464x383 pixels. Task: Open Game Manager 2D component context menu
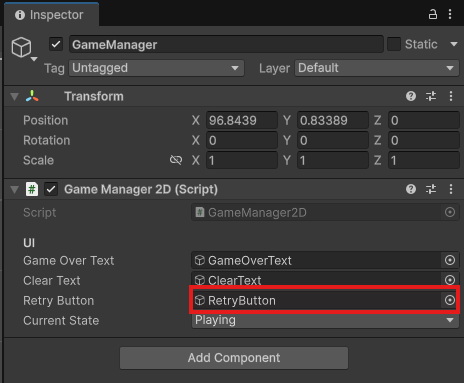click(451, 189)
